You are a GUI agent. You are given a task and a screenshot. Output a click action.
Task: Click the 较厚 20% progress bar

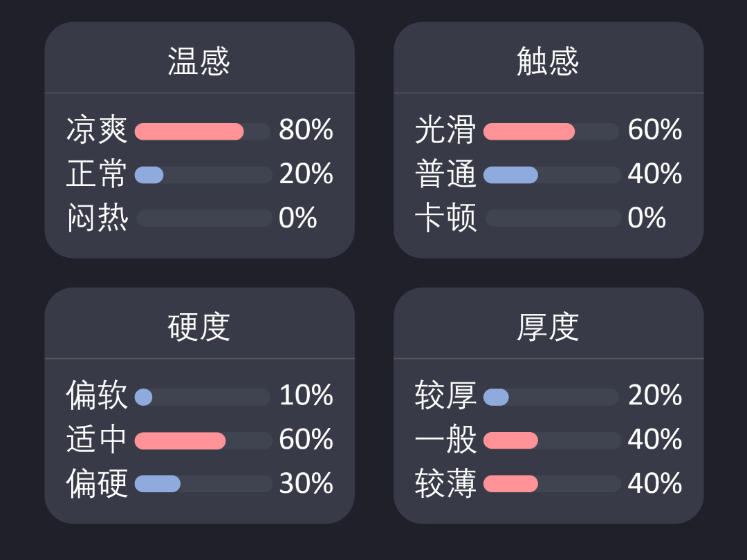point(552,397)
